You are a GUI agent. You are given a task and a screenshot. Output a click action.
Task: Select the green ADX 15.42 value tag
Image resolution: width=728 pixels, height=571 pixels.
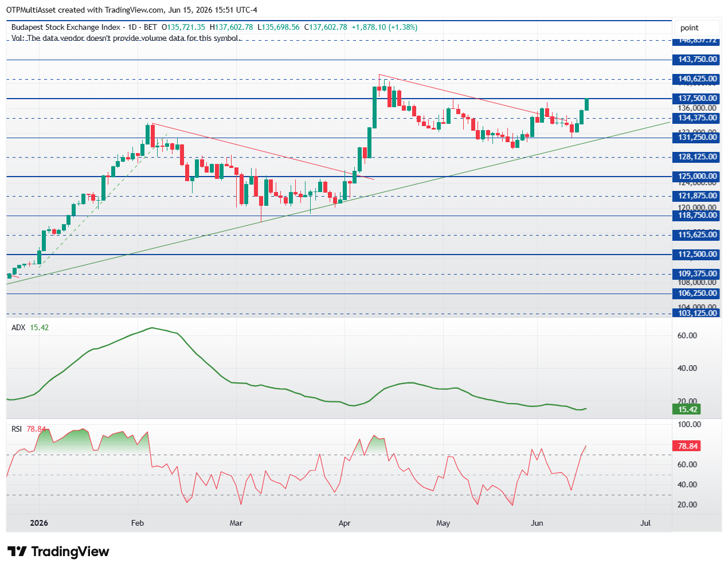tap(687, 409)
